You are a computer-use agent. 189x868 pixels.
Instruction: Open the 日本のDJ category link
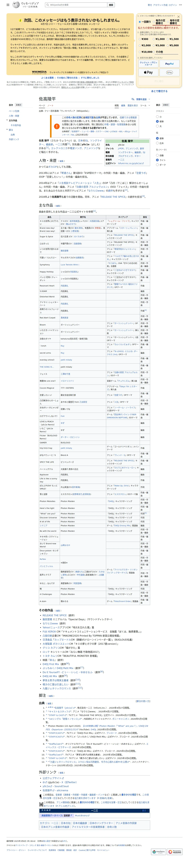pos(66,823)
